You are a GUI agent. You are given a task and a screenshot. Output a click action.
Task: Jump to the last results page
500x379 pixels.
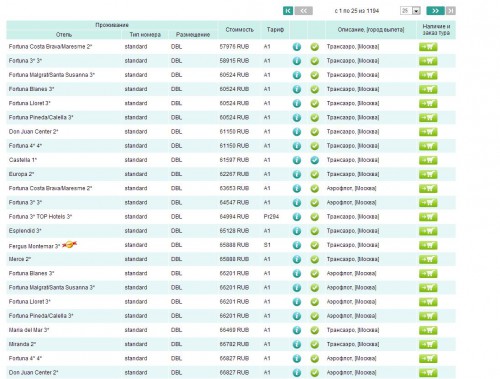(451, 11)
